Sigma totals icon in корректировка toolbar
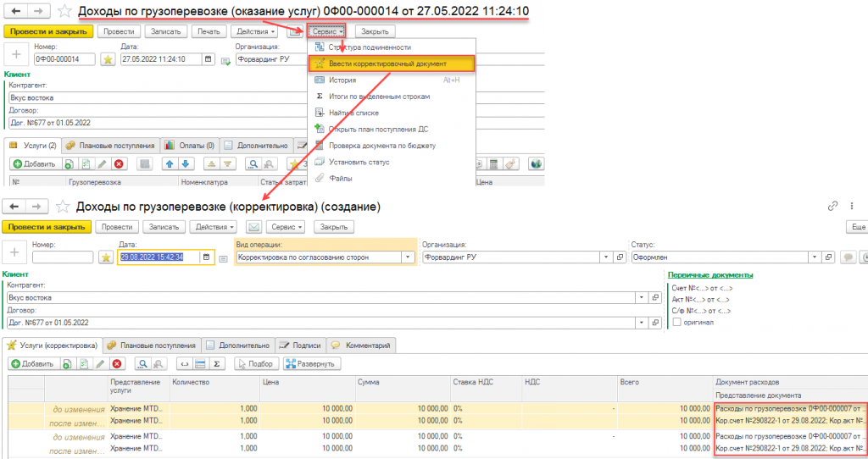Image resolution: width=868 pixels, height=459 pixels. [216, 364]
